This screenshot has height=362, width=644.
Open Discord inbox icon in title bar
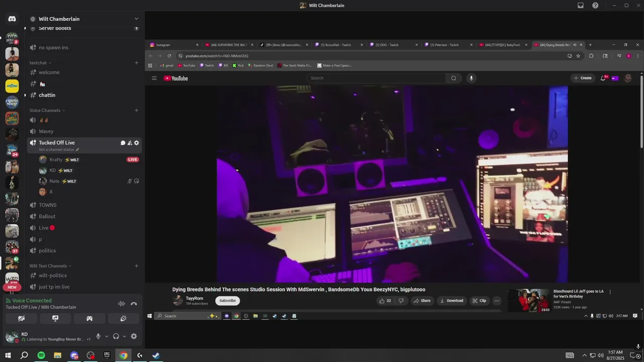(581, 6)
